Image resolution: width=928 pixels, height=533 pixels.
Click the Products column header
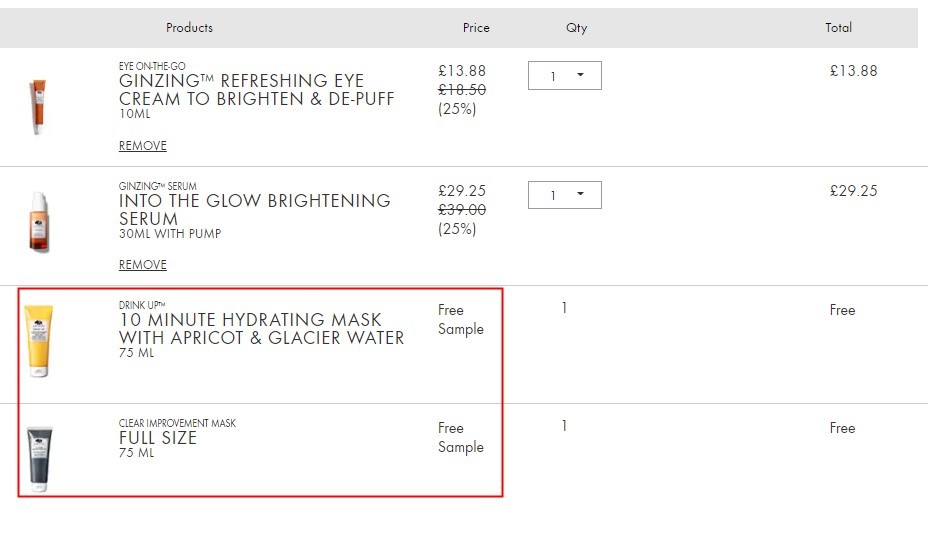(x=189, y=27)
